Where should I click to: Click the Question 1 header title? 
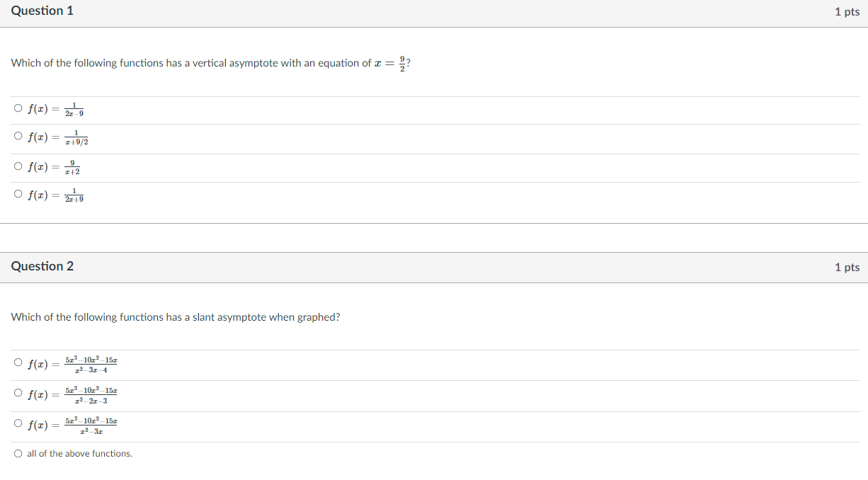click(x=42, y=11)
